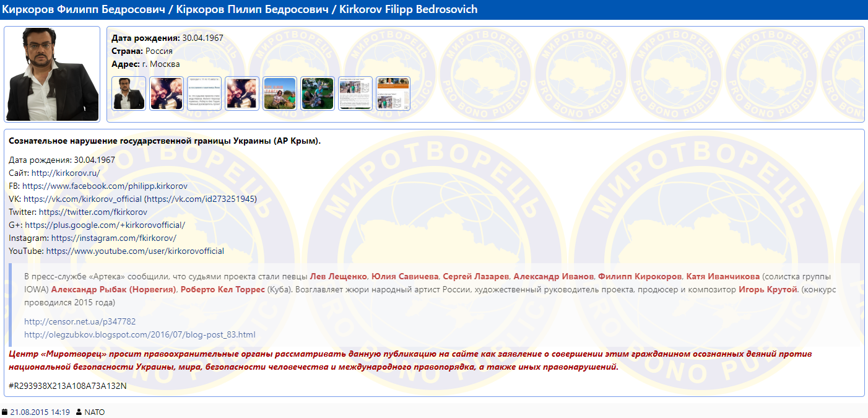Click the NATO author name
The width and height of the screenshot is (868, 418).
95,412
